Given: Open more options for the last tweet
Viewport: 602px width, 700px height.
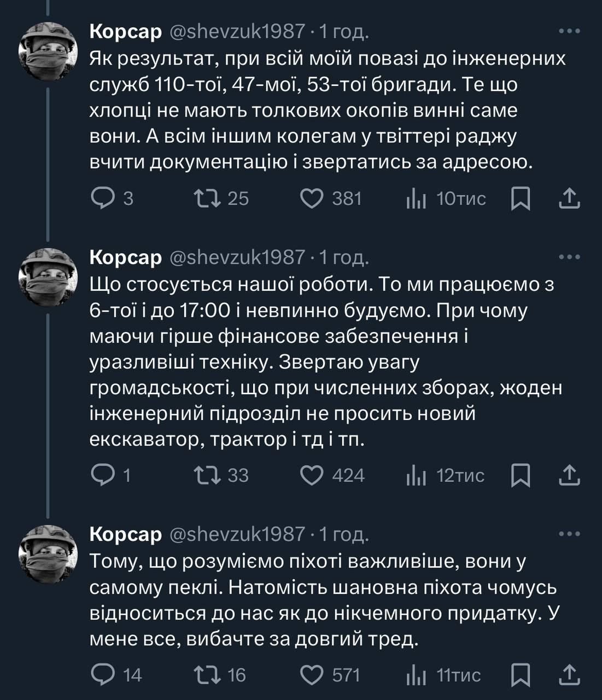Looking at the screenshot, I should click(x=569, y=534).
